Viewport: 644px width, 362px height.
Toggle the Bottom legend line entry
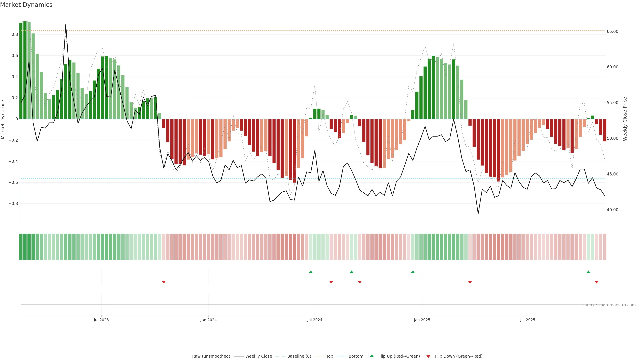356,356
